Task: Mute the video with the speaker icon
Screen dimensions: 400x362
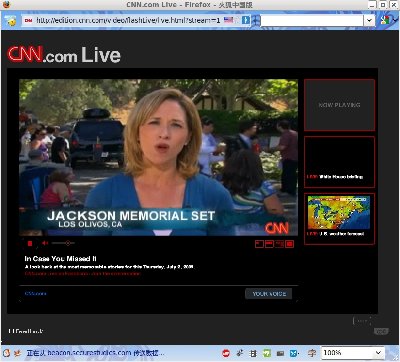Action: [45, 243]
